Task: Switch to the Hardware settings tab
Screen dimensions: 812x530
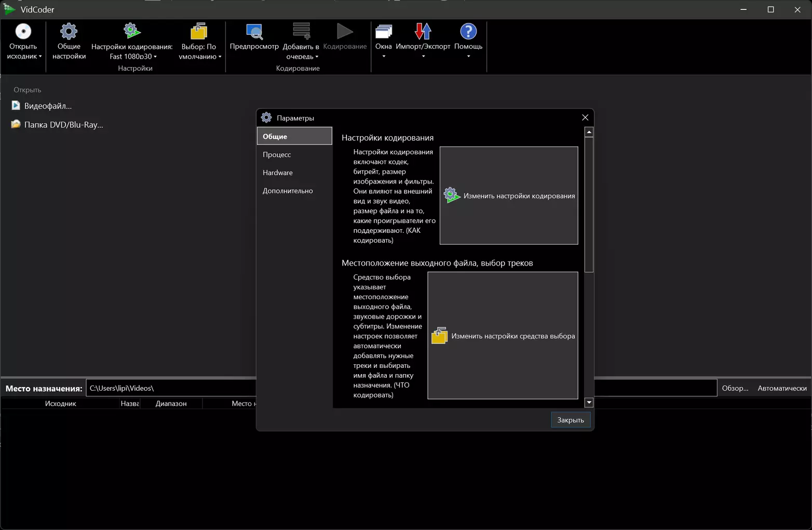Action: point(278,173)
